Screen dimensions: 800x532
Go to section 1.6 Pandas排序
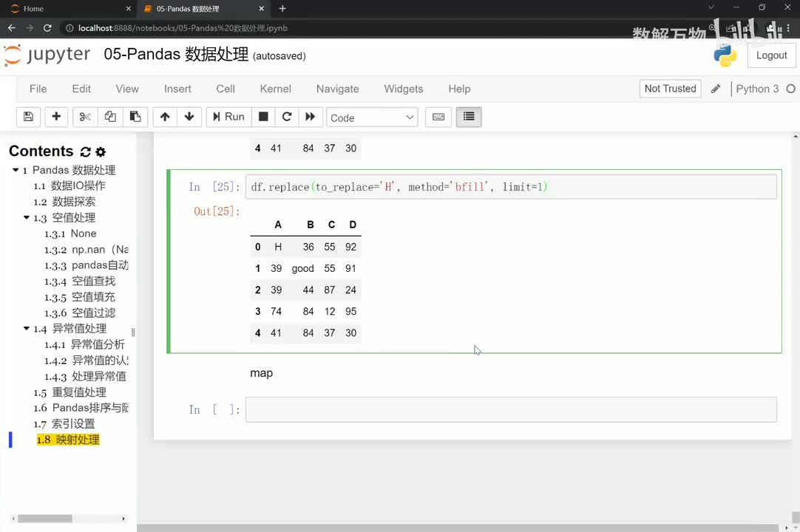(81, 408)
